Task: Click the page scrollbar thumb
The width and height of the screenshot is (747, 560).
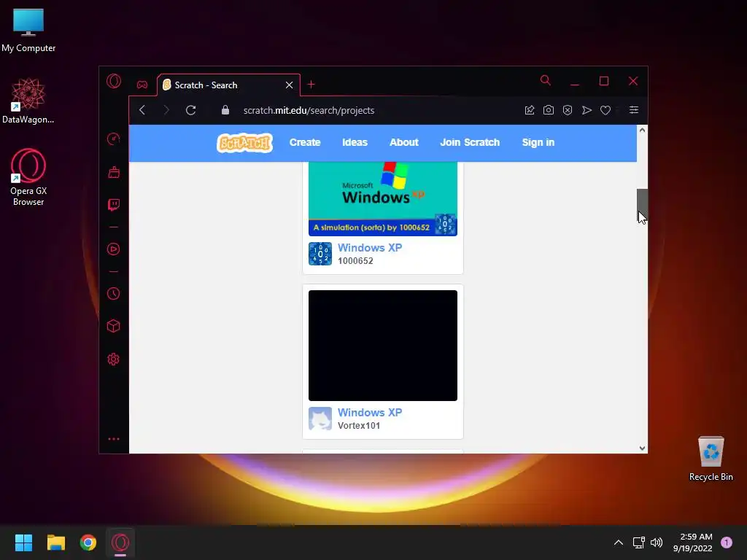Action: 642,205
